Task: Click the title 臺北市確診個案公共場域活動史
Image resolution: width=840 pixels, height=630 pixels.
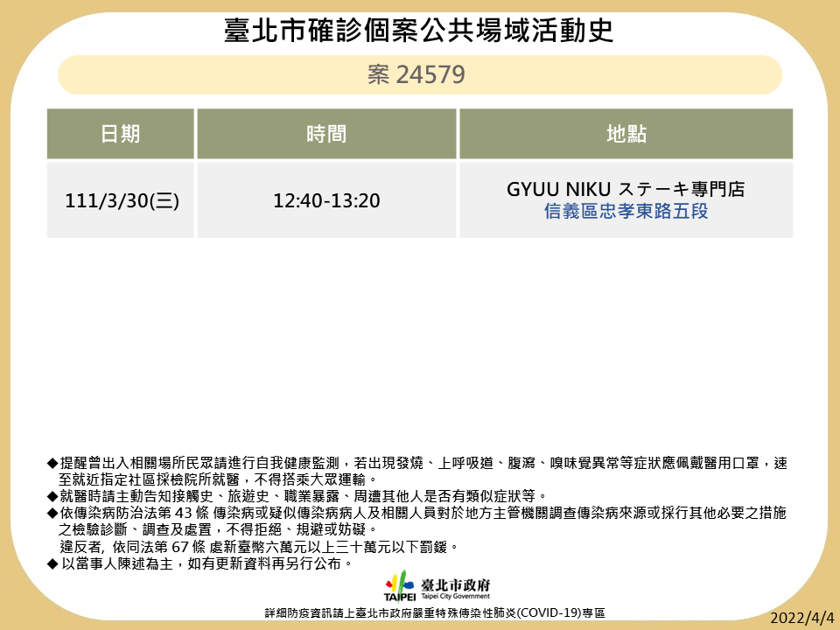Action: 419,30
